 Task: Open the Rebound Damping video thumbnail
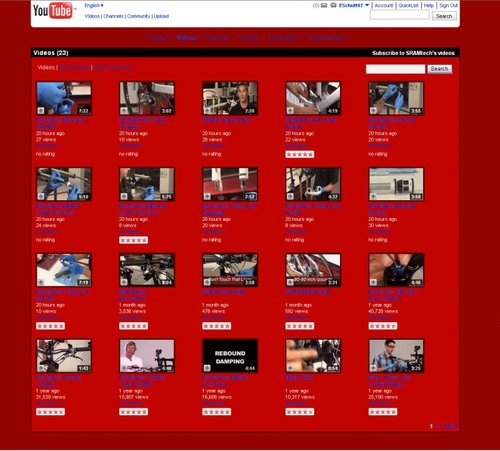click(230, 356)
